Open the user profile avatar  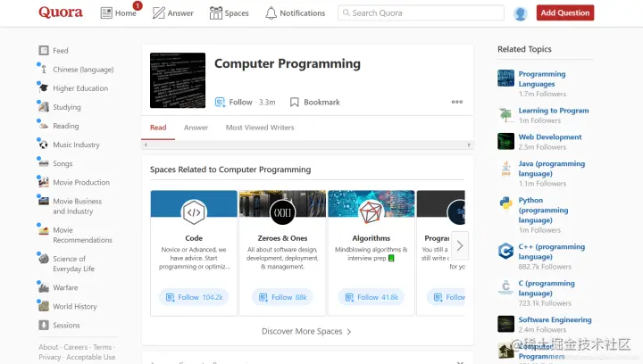pyautogui.click(x=520, y=13)
